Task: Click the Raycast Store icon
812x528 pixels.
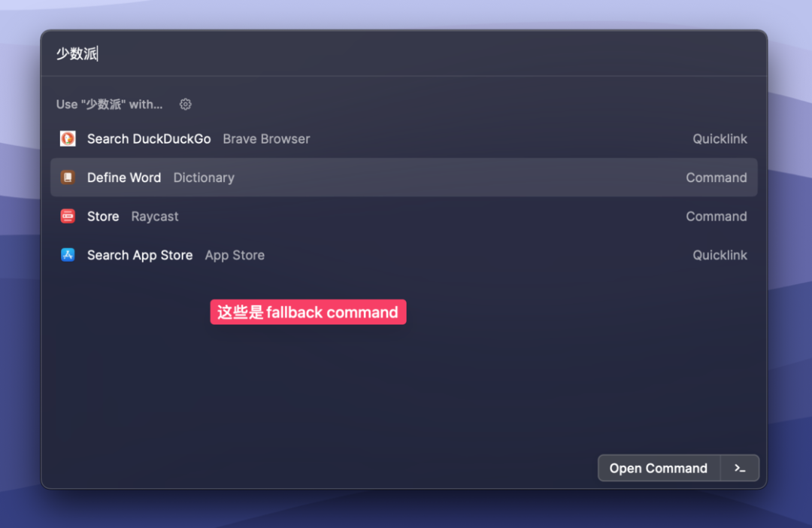Action: click(68, 216)
